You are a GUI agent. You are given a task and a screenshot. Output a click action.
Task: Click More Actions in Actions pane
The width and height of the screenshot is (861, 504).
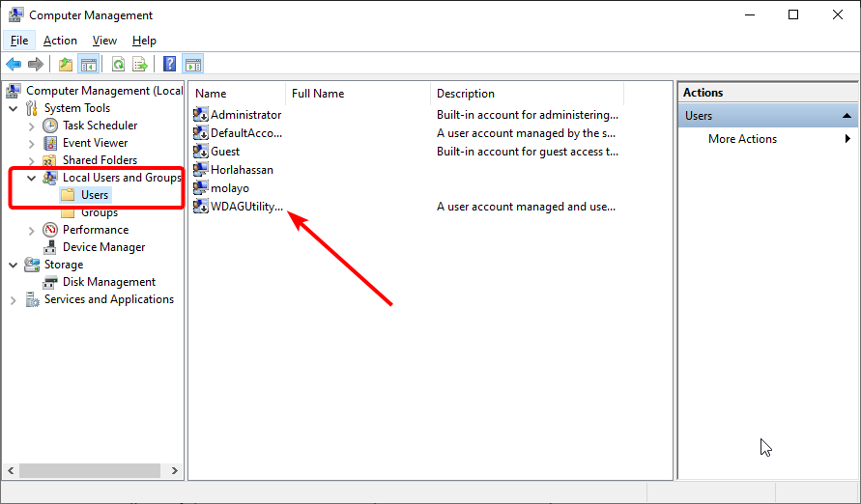(x=742, y=139)
